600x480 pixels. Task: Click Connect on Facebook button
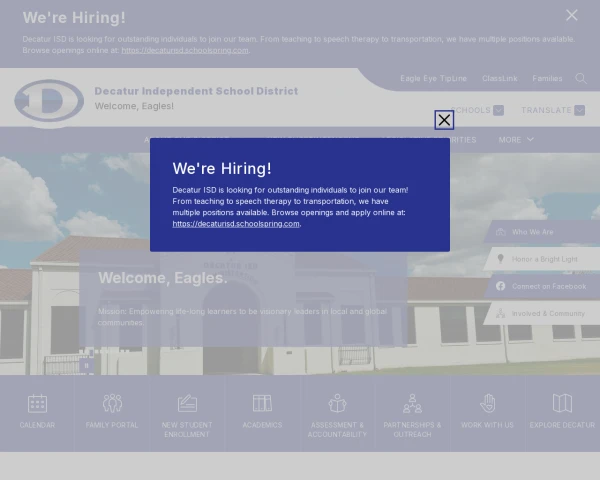point(542,286)
